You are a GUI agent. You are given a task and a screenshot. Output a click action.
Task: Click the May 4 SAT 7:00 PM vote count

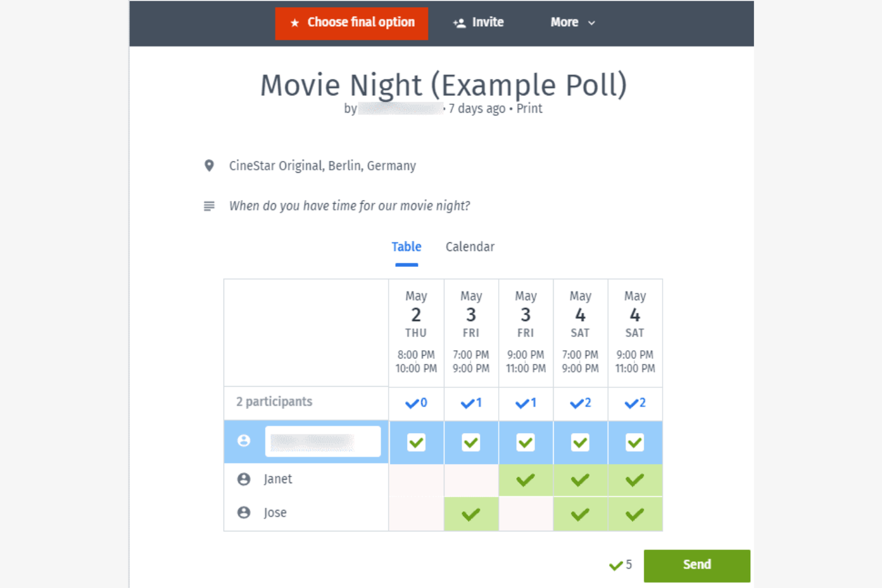[x=580, y=403]
